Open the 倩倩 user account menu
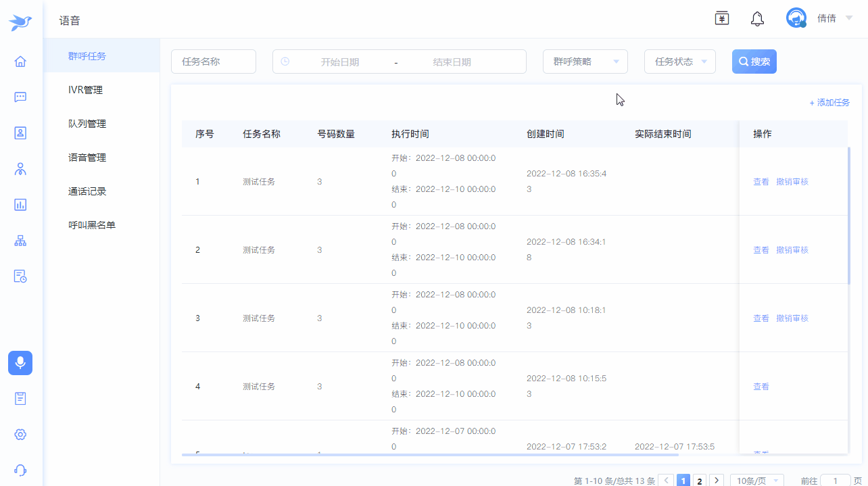Image resolution: width=868 pixels, height=486 pixels. (826, 18)
